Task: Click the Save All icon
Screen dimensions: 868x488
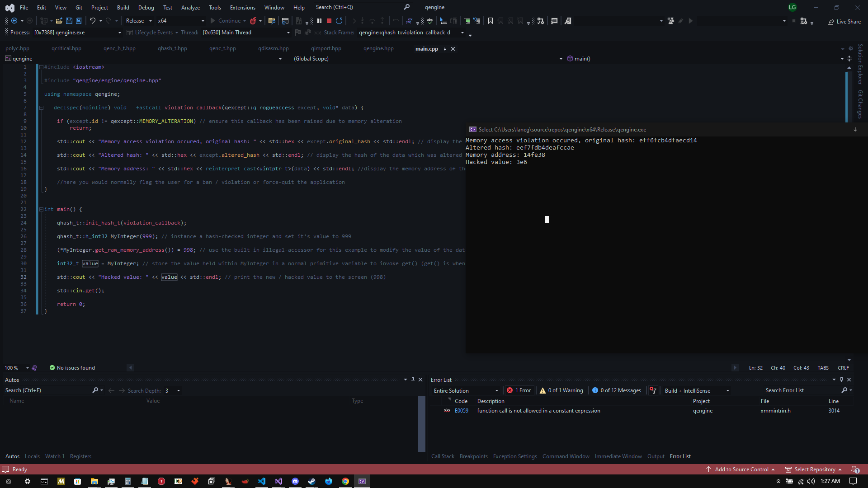Action: [79, 21]
